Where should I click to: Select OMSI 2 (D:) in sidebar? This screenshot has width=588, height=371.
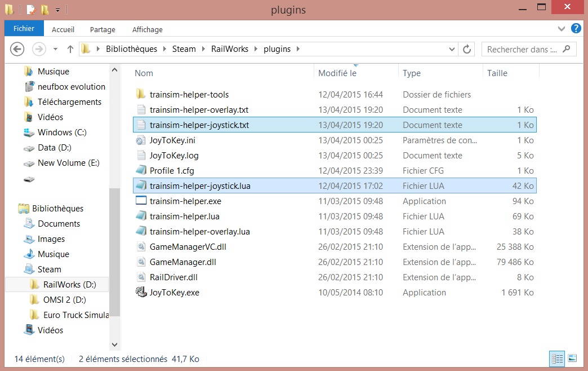point(65,299)
